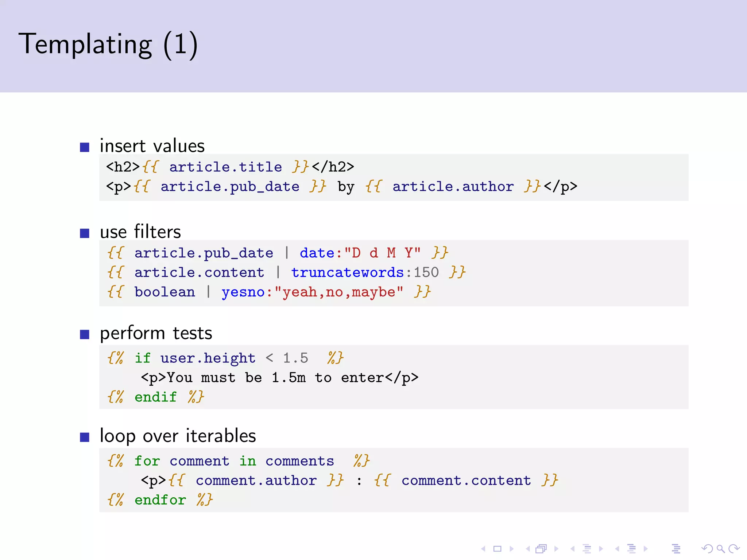
Task: Click the stacked frames navigation icon
Action: tap(542, 549)
